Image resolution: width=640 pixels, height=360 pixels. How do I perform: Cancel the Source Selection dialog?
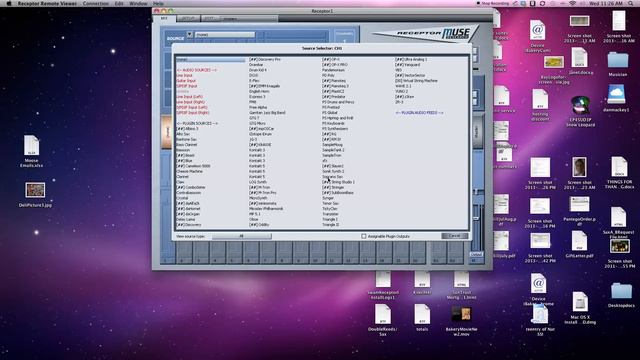pyautogui.click(x=454, y=236)
